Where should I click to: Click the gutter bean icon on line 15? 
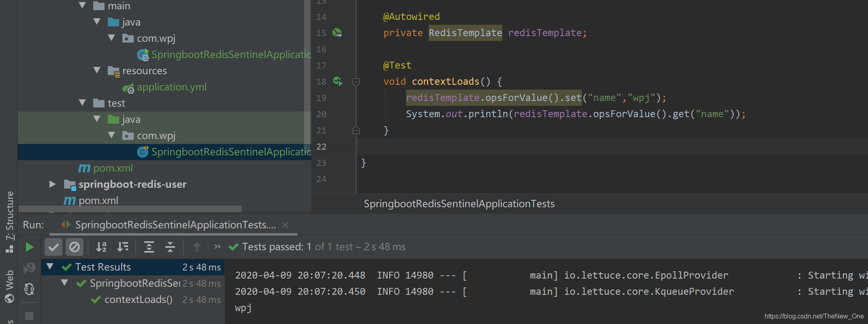[338, 33]
